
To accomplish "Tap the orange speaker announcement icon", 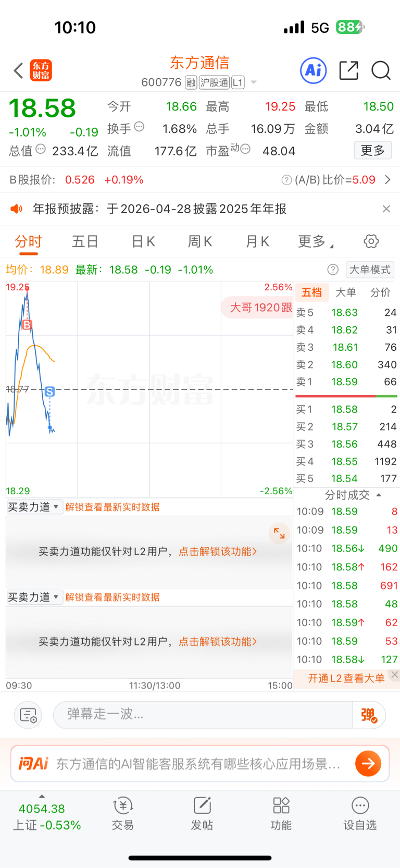I will pos(17,209).
